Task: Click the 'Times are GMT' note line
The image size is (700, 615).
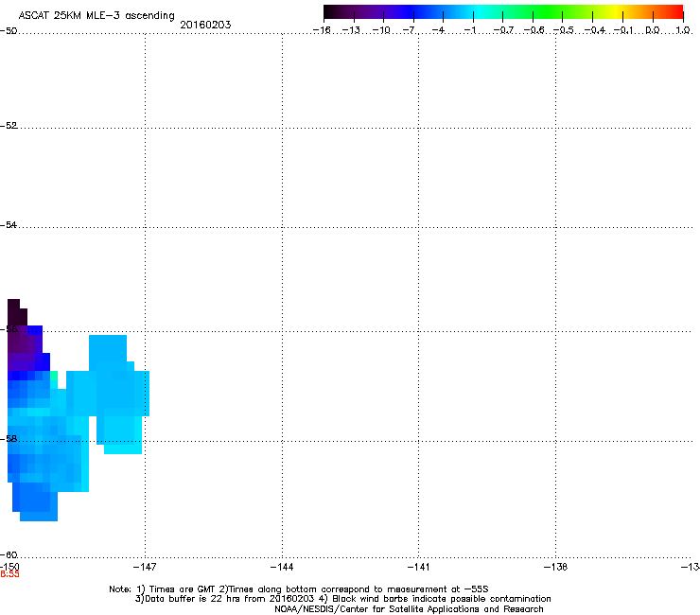Action: point(299,589)
